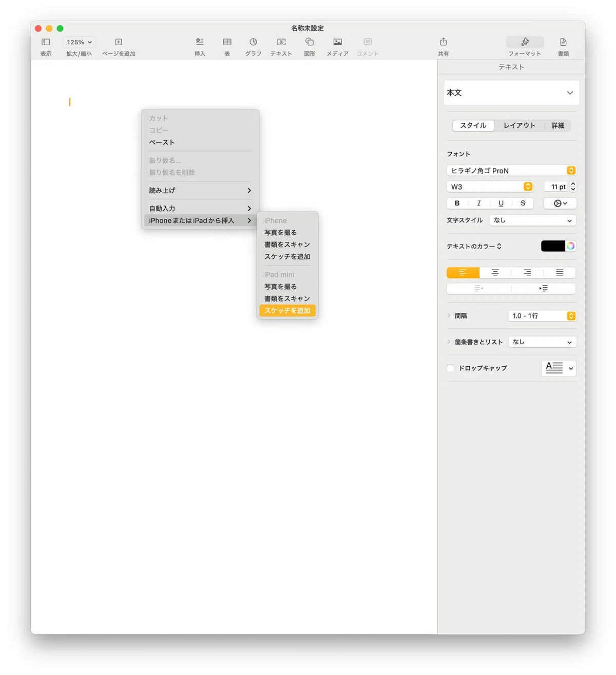Click the black text color swatch

(553, 246)
